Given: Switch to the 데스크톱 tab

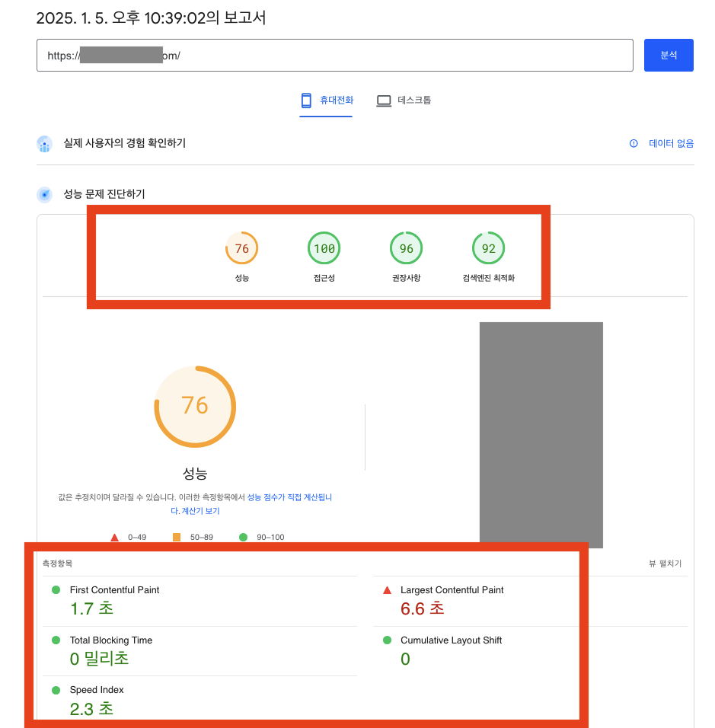Looking at the screenshot, I should (x=404, y=100).
